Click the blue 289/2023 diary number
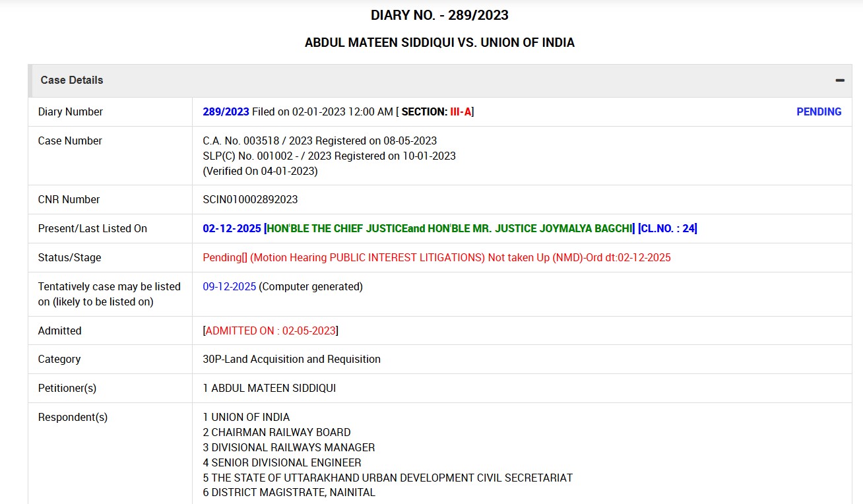863x504 pixels. click(x=226, y=112)
